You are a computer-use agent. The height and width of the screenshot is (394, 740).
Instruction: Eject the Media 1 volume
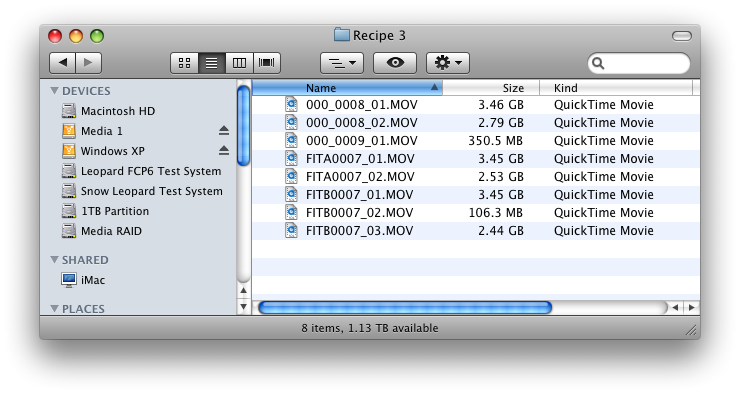tap(224, 131)
